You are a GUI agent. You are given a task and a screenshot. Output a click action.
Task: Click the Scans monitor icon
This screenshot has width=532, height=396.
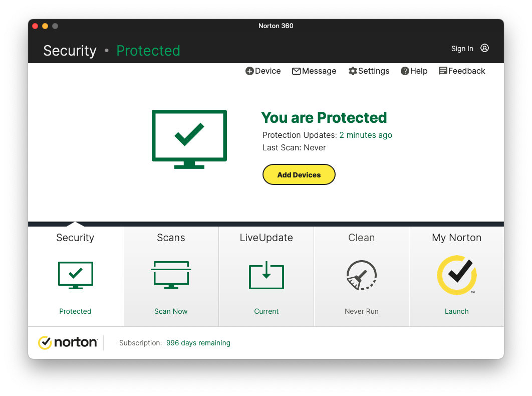point(171,275)
